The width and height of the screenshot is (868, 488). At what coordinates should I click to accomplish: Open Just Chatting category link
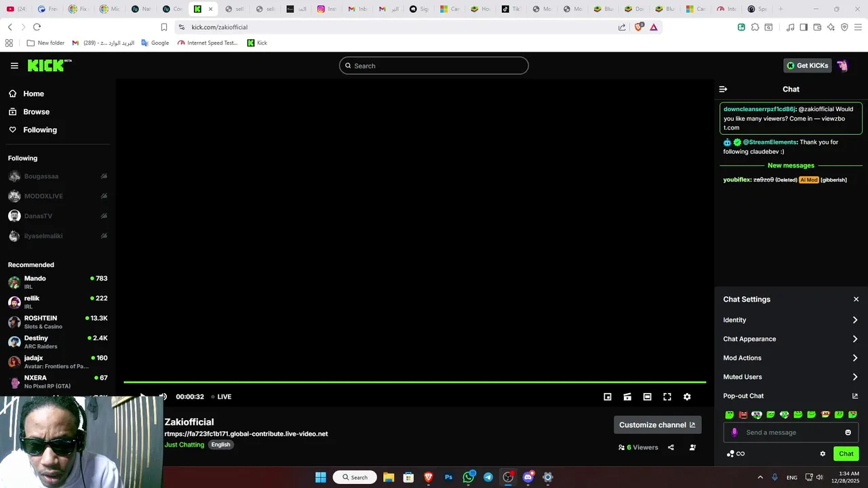click(184, 445)
